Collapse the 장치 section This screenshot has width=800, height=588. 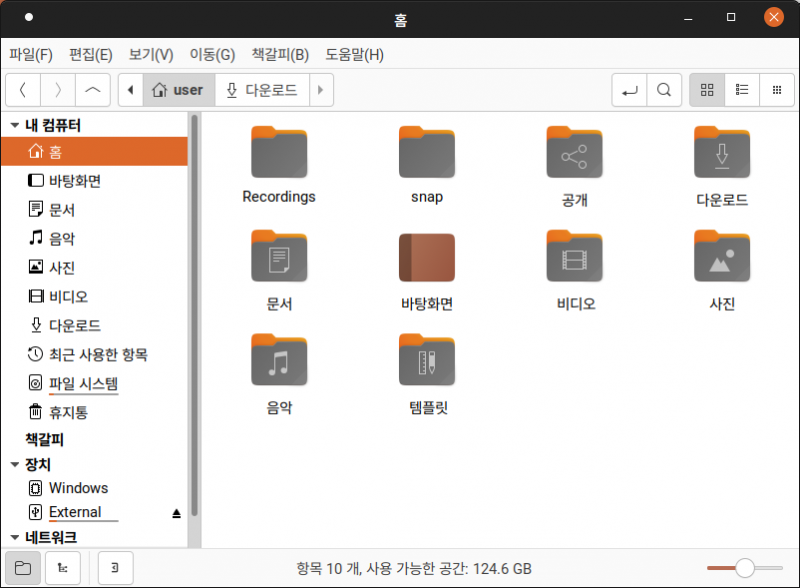pyautogui.click(x=12, y=464)
